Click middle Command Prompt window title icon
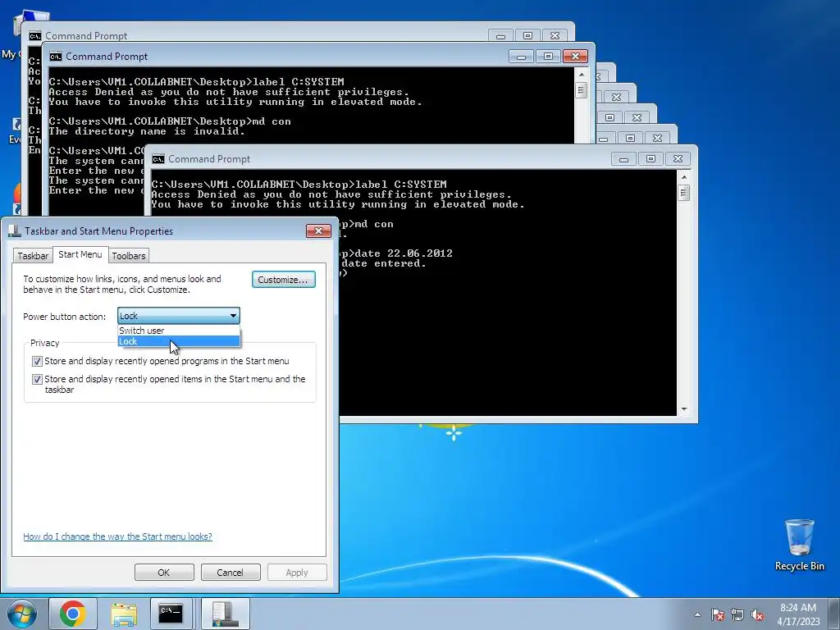This screenshot has height=630, width=840. [55, 57]
